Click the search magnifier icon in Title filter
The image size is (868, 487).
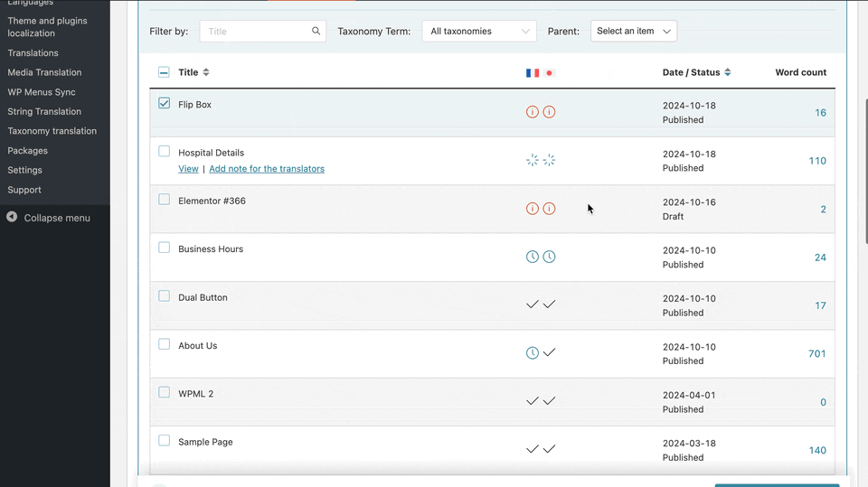[316, 31]
